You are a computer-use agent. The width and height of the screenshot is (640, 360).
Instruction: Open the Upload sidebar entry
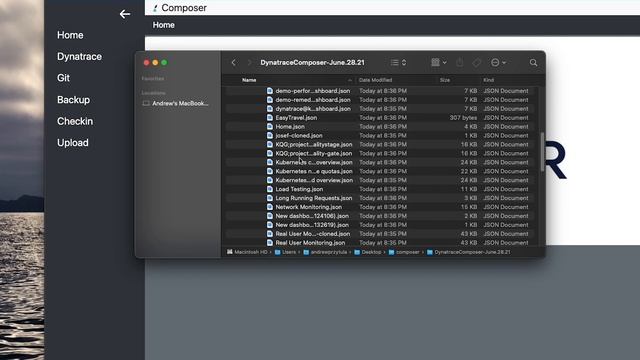[x=73, y=143]
